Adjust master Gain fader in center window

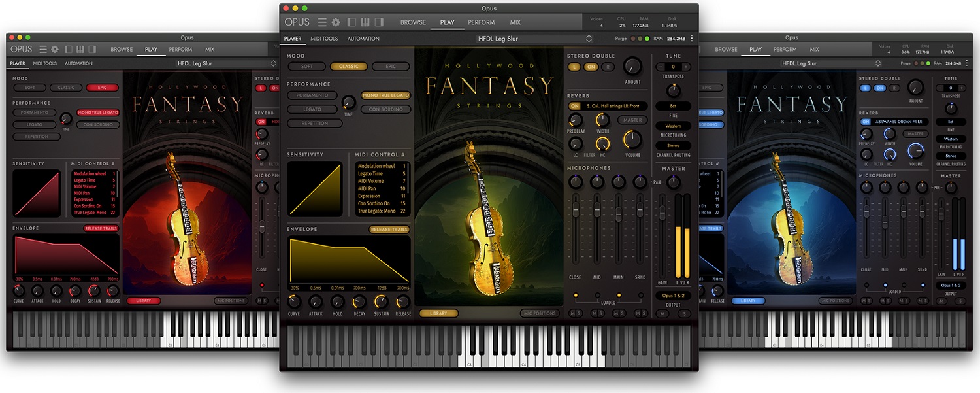pyautogui.click(x=662, y=211)
